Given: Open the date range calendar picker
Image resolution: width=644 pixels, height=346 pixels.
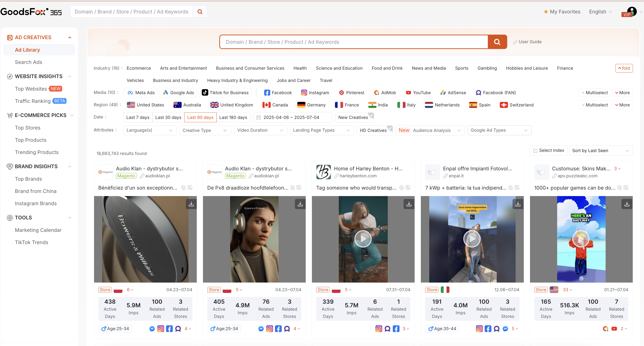Looking at the screenshot, I should 292,117.
